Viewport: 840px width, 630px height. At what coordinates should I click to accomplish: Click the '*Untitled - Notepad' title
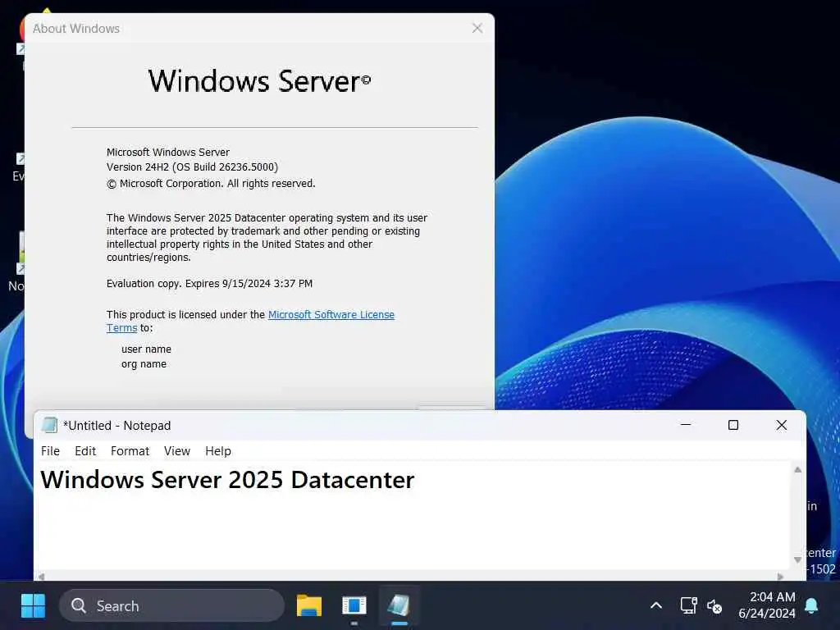click(x=116, y=426)
